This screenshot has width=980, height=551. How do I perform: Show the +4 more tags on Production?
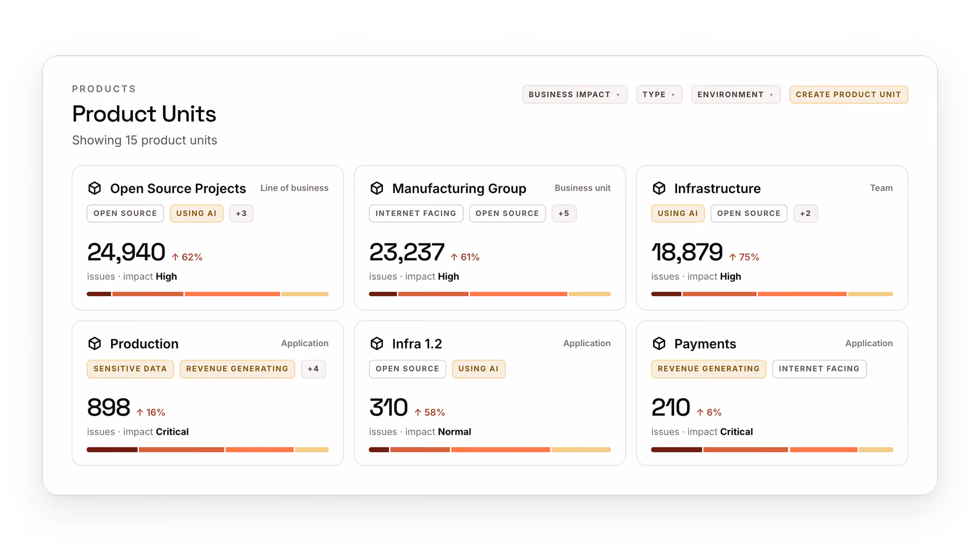pos(313,369)
